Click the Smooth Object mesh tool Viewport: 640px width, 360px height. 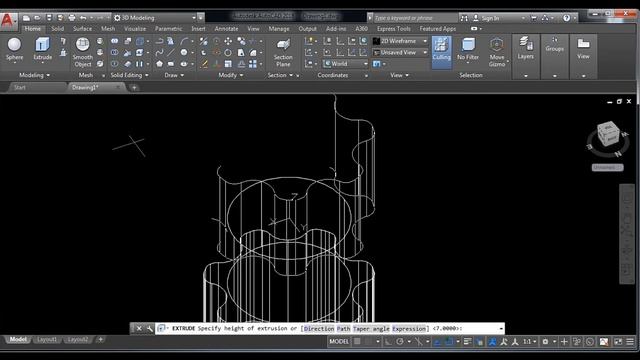(x=83, y=52)
